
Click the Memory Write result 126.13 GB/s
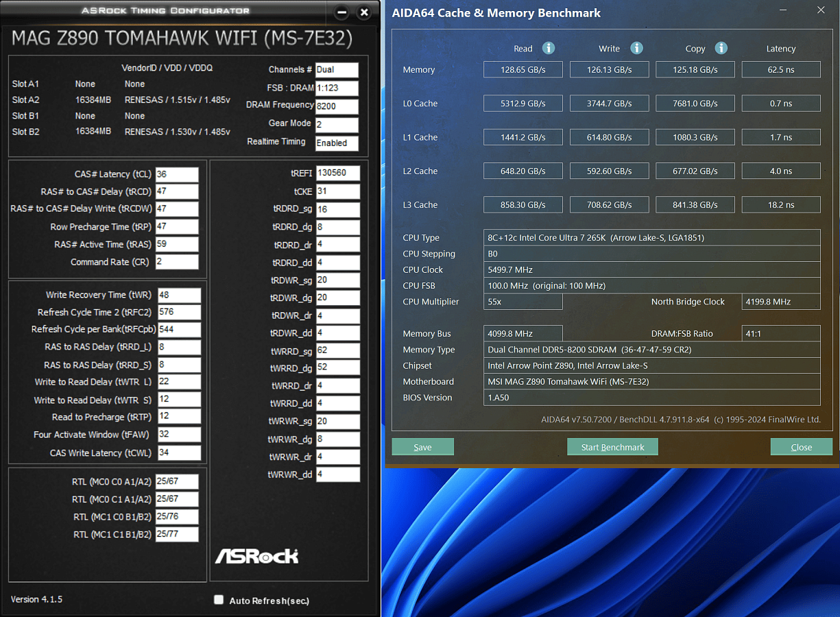[x=610, y=69]
